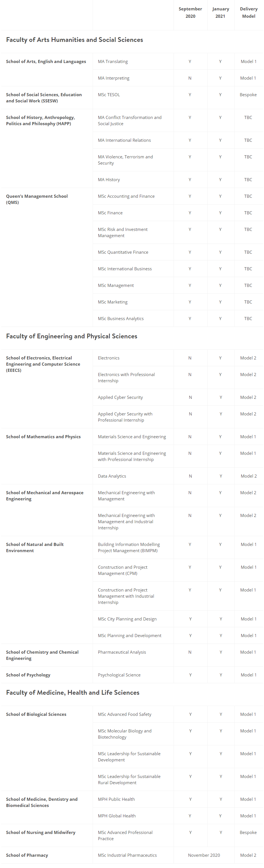
Task: Click the Queen's Management School (QMS) label
Action: click(37, 199)
